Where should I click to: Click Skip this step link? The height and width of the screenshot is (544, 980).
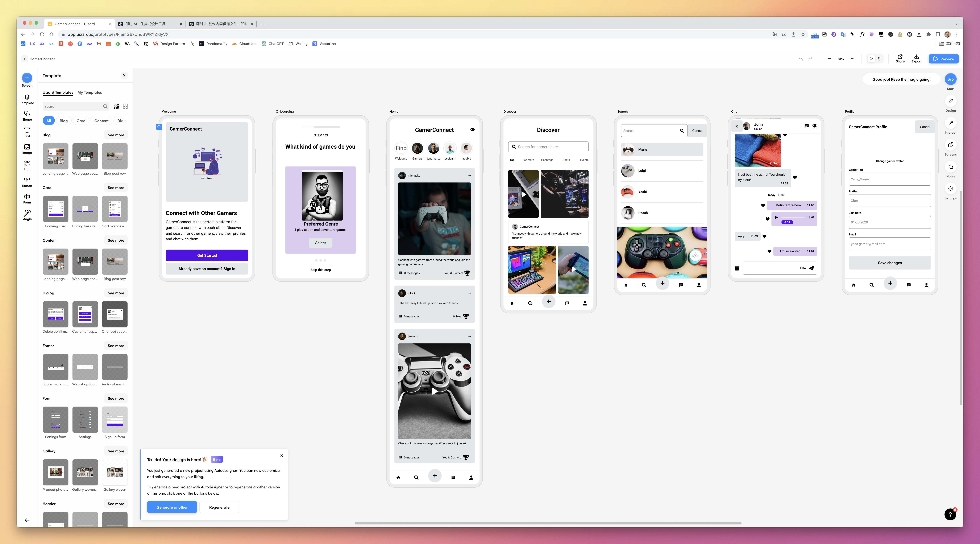[x=321, y=270]
